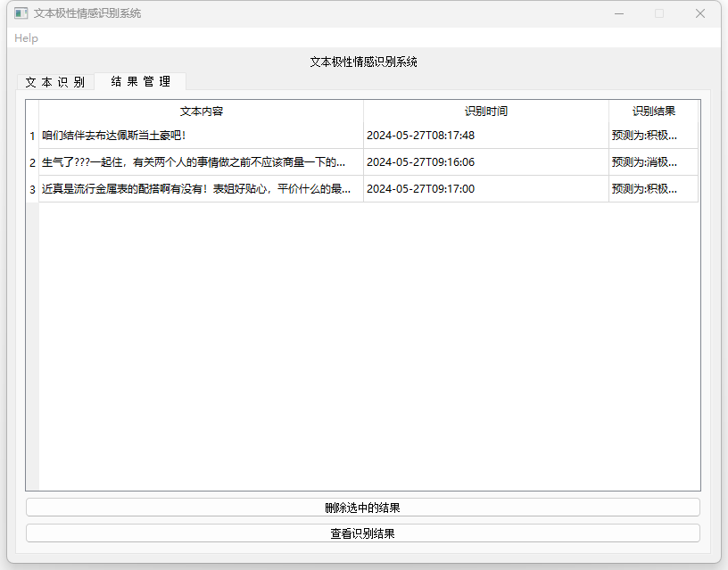The width and height of the screenshot is (728, 570).
Task: Close the window with X button
Action: [699, 13]
